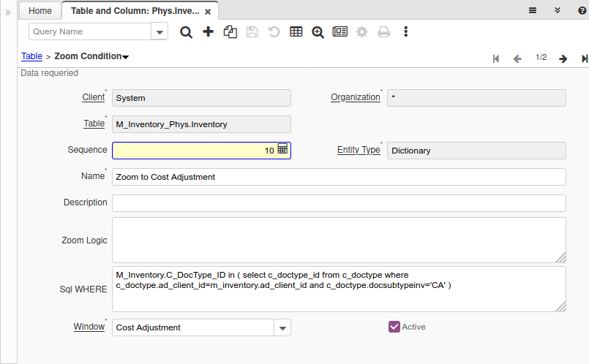Open the Zoom across icon
The width and height of the screenshot is (589, 364).
[x=318, y=31]
